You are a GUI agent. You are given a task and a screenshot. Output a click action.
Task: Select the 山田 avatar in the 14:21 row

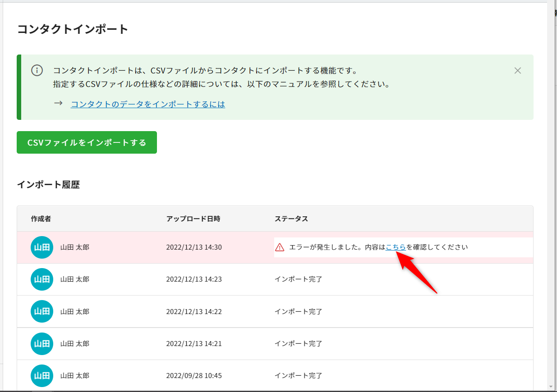pyautogui.click(x=42, y=344)
